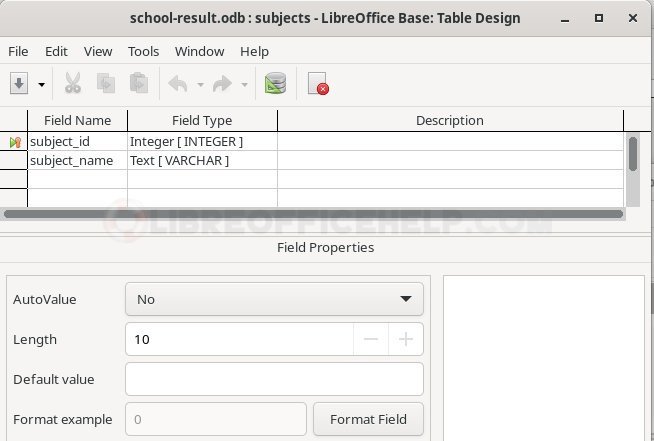Increase Length with the plus button
This screenshot has width=654, height=441.
point(406,339)
